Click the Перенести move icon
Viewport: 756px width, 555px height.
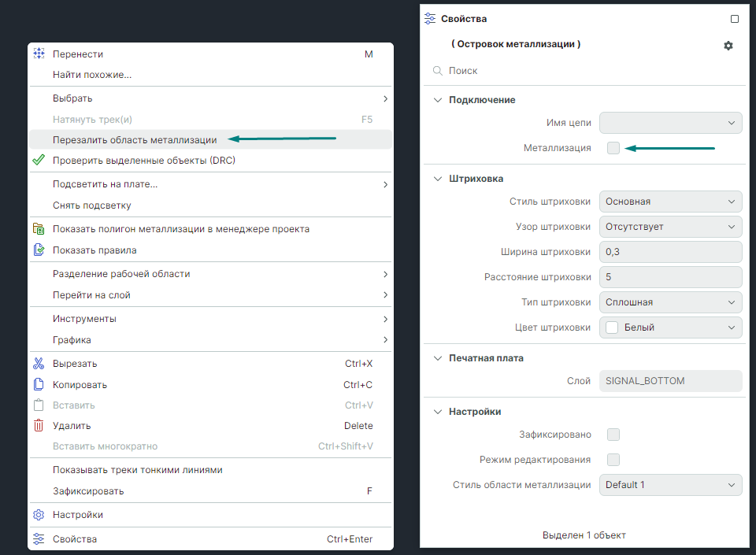[39, 54]
